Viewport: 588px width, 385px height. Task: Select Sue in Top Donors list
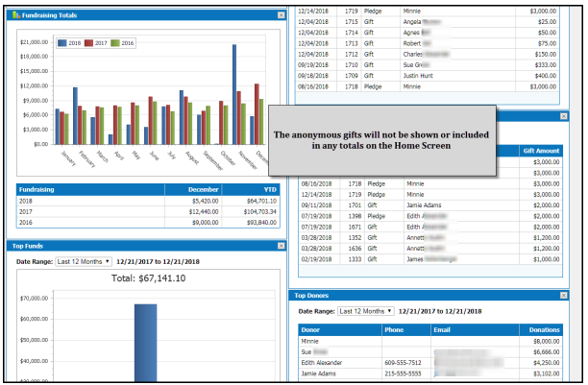pyautogui.click(x=430, y=352)
